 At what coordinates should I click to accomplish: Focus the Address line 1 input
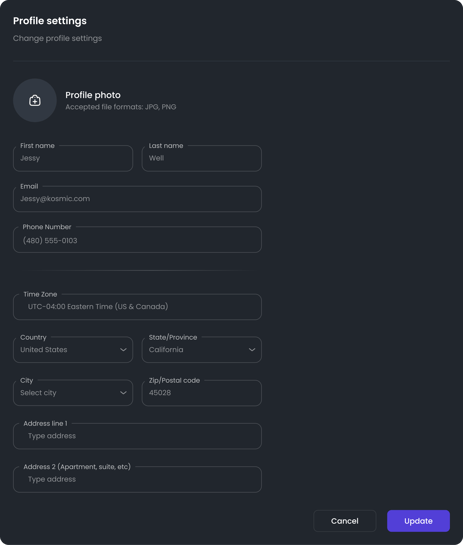coord(137,436)
